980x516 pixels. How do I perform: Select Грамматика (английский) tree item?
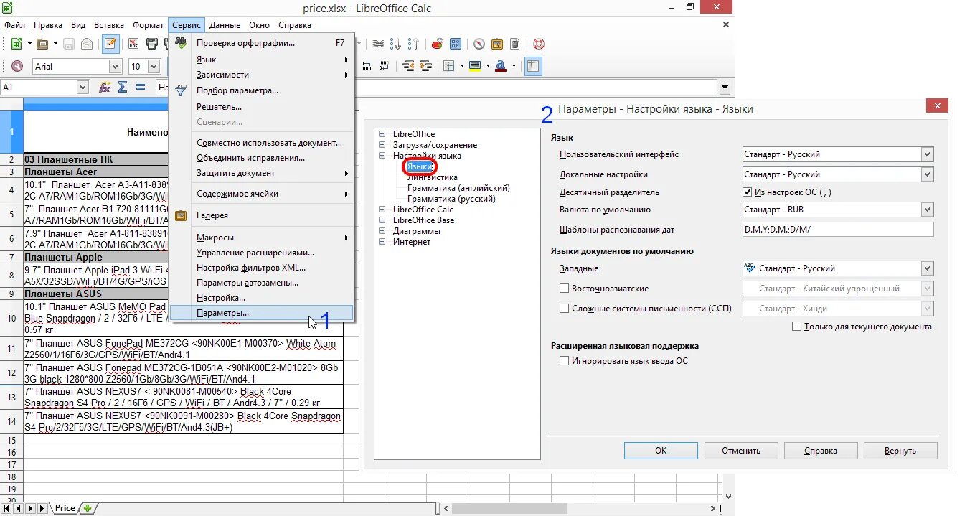tap(458, 188)
